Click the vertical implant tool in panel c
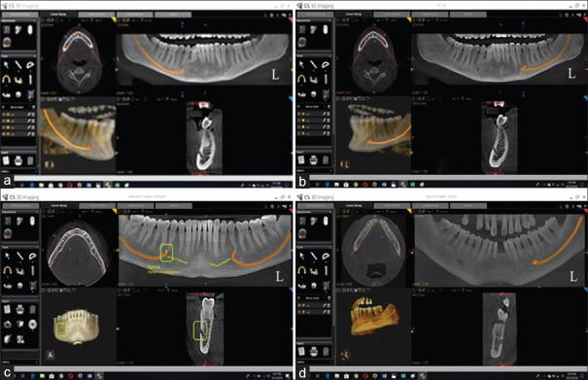588x380 pixels. click(x=33, y=270)
